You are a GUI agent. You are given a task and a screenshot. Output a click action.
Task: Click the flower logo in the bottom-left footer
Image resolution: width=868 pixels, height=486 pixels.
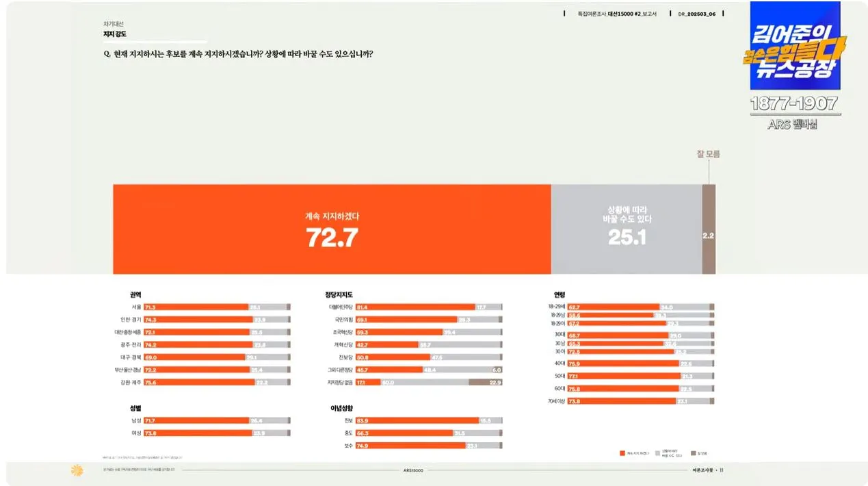[77, 471]
